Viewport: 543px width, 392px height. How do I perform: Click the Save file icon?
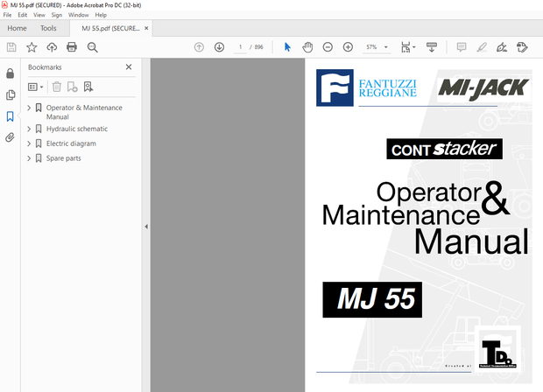click(x=11, y=47)
